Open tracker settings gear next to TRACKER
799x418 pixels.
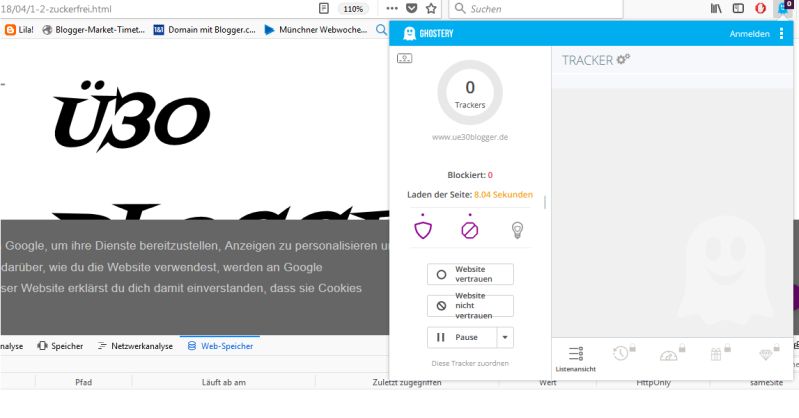(x=623, y=59)
